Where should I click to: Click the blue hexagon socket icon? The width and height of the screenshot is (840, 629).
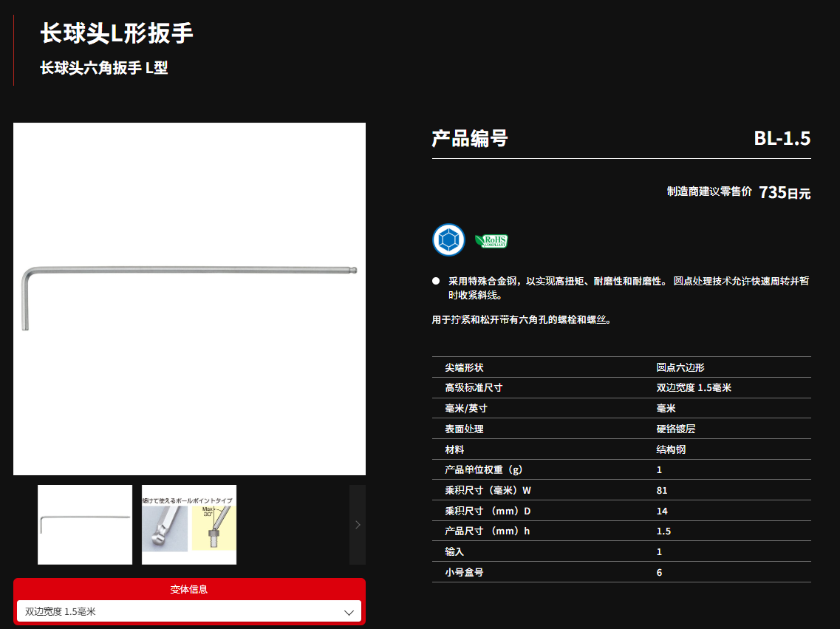[x=448, y=240]
